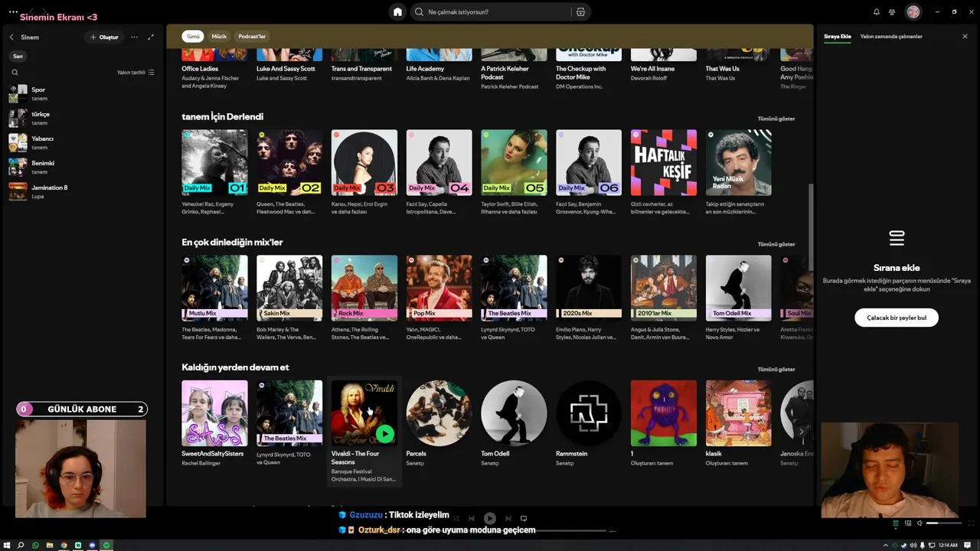Go back from Sinem library folder
The height and width of the screenshot is (551, 980).
[x=11, y=37]
